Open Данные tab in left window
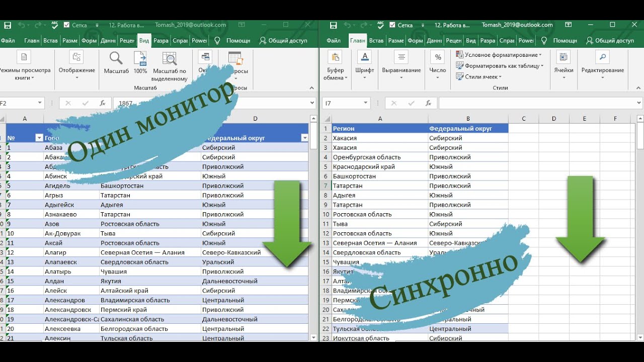The width and height of the screenshot is (644, 362). 108,41
